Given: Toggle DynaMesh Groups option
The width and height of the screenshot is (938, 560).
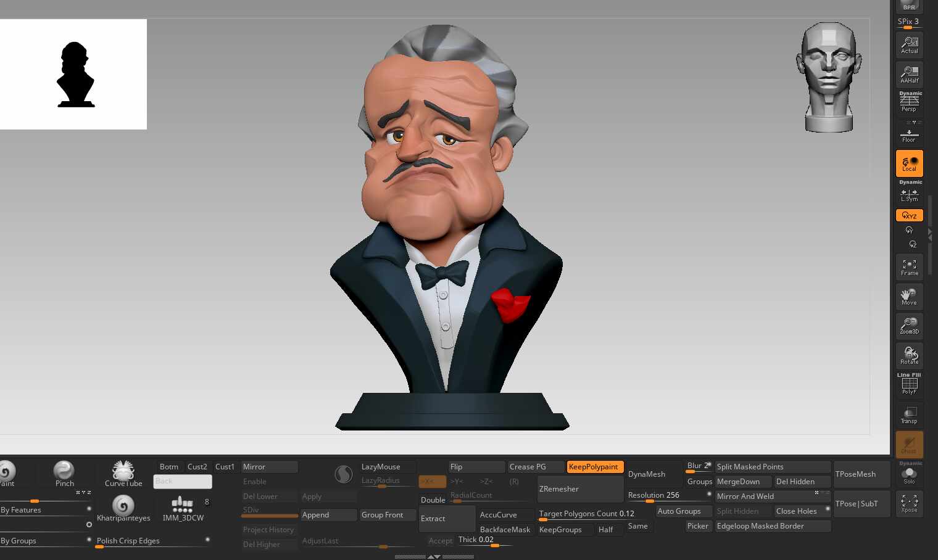Looking at the screenshot, I should [699, 482].
